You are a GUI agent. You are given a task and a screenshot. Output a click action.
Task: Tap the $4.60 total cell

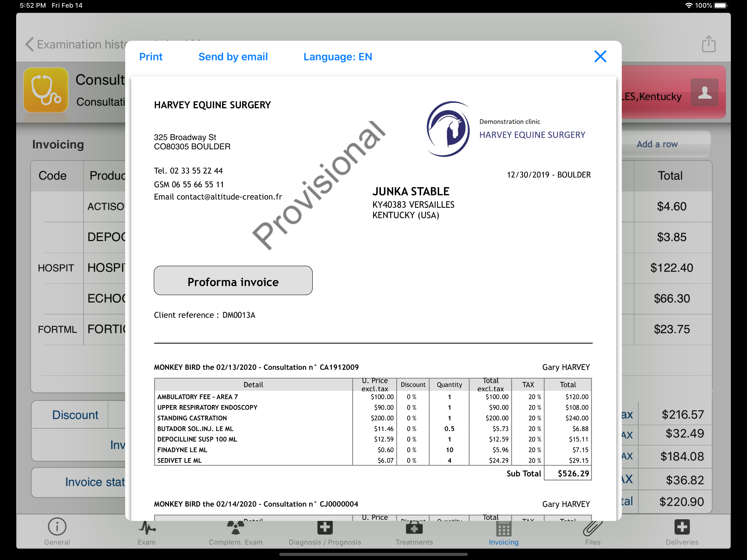pyautogui.click(x=672, y=206)
